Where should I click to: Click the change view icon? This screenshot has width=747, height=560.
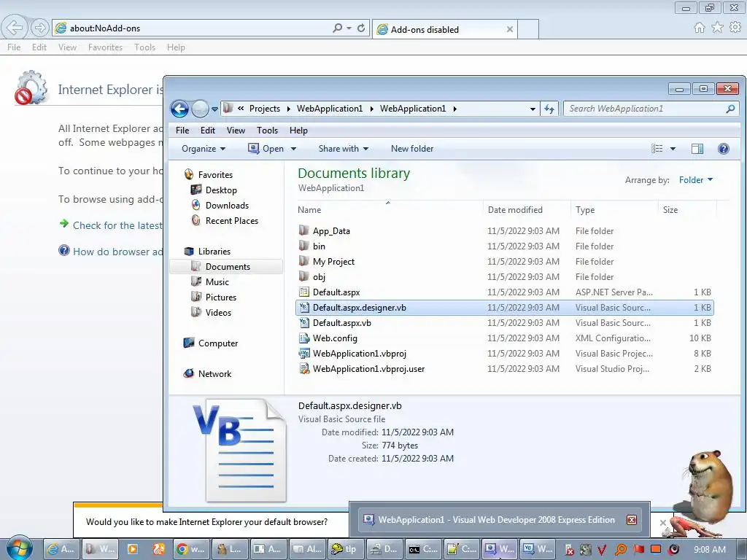(x=657, y=149)
